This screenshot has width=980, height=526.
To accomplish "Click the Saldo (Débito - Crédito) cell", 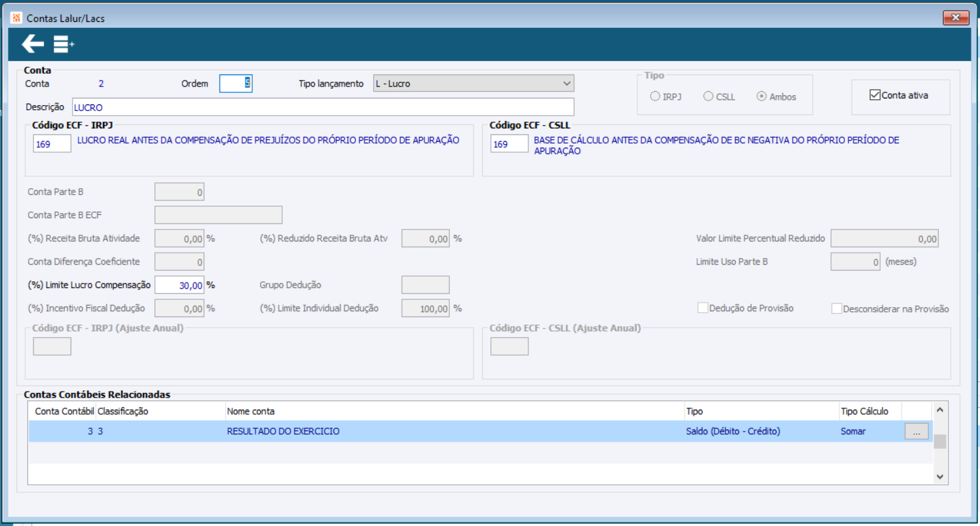I will [x=733, y=432].
